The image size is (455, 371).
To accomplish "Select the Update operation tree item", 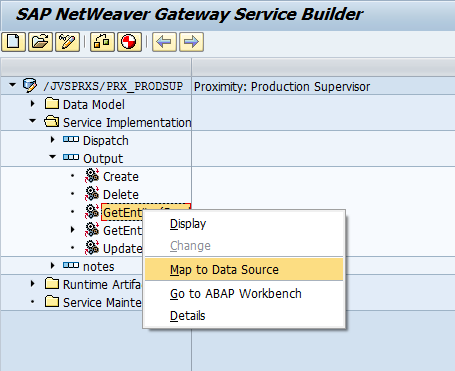I will coord(123,249).
